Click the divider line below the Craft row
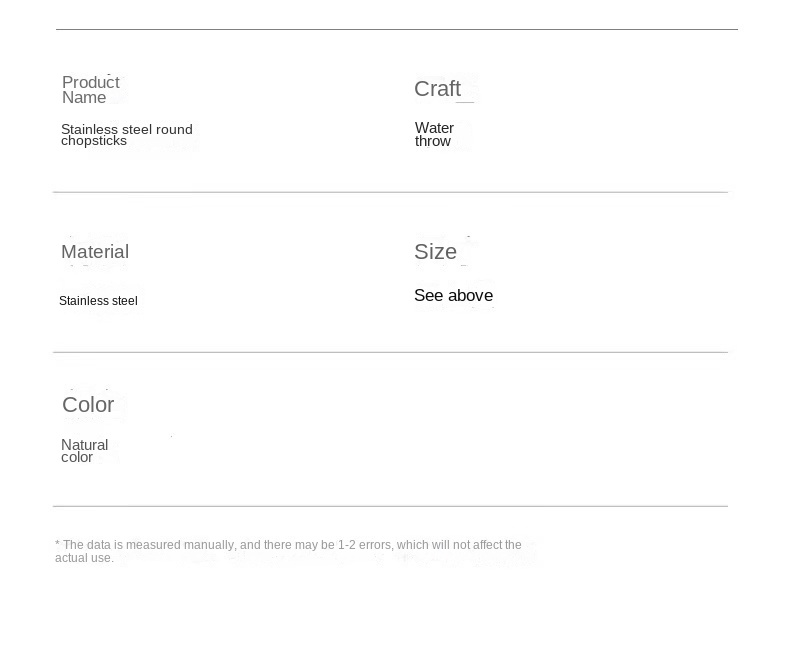Viewport: 790px width, 659px height. [390, 192]
